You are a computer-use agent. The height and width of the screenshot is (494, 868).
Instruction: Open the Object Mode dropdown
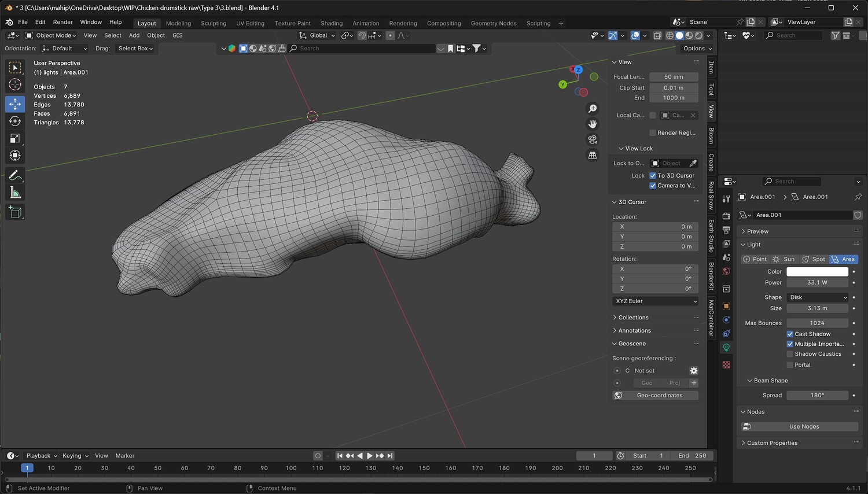click(51, 35)
